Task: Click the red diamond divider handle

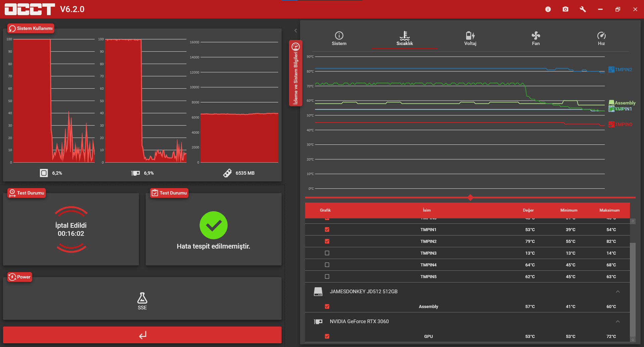Action: [470, 198]
